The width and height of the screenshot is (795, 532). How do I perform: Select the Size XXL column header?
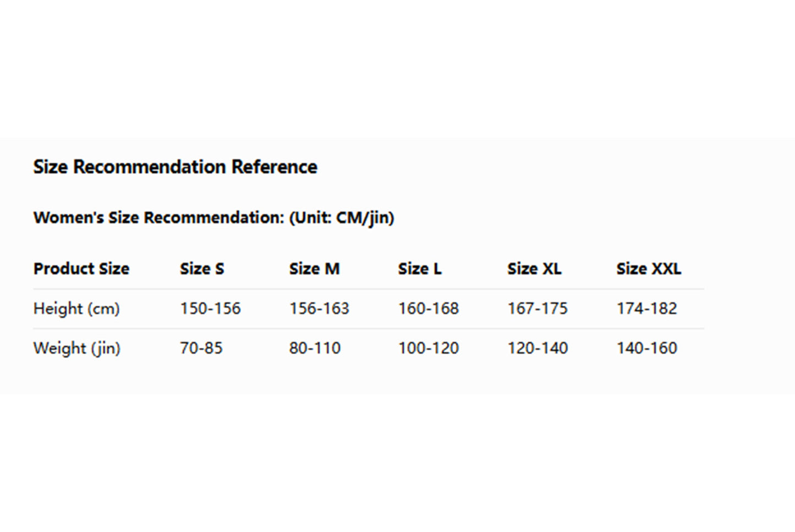pos(649,268)
